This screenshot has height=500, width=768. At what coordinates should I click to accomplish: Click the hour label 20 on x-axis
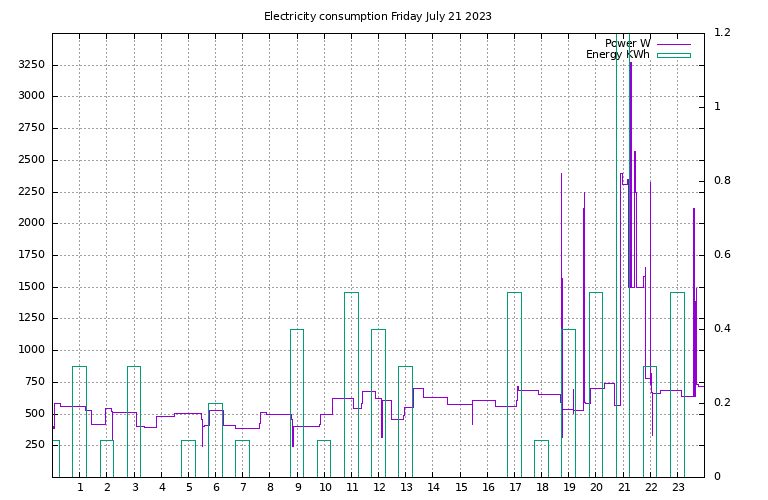pyautogui.click(x=597, y=488)
